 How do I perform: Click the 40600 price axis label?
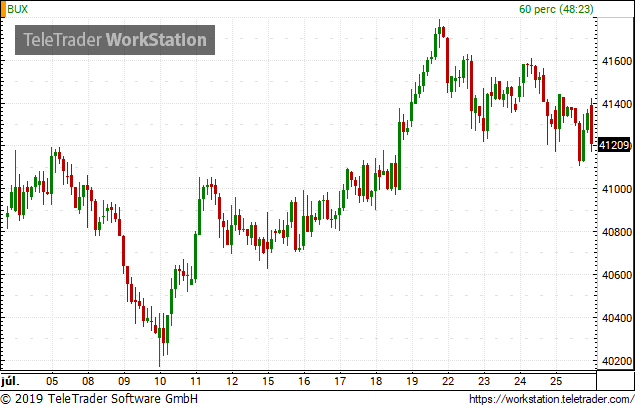click(x=616, y=275)
